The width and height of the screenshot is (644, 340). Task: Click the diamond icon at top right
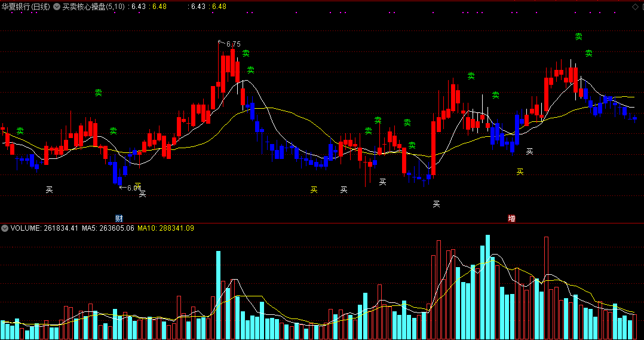point(635,7)
